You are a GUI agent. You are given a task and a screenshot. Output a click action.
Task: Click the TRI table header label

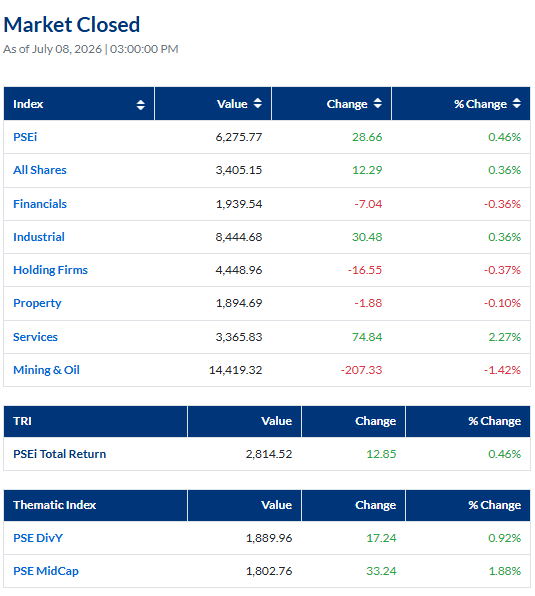pyautogui.click(x=22, y=421)
